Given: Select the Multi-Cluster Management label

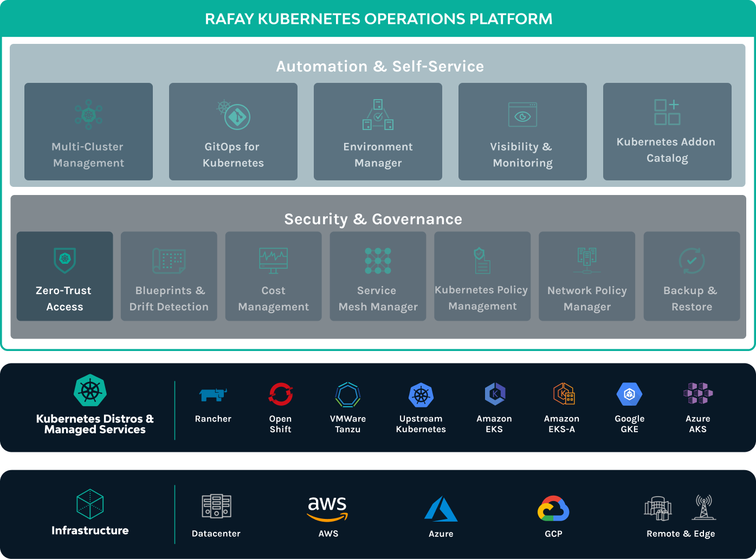Looking at the screenshot, I should 88,155.
